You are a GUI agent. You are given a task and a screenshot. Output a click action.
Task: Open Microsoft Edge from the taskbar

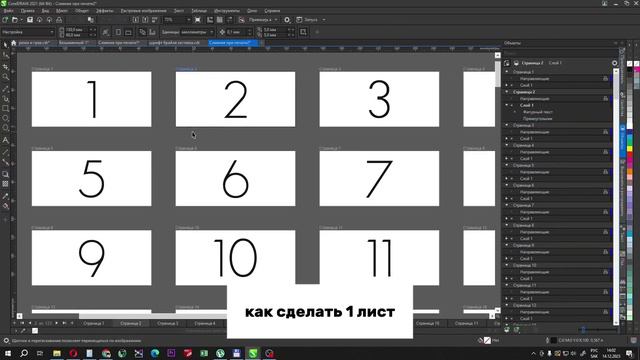click(155, 353)
